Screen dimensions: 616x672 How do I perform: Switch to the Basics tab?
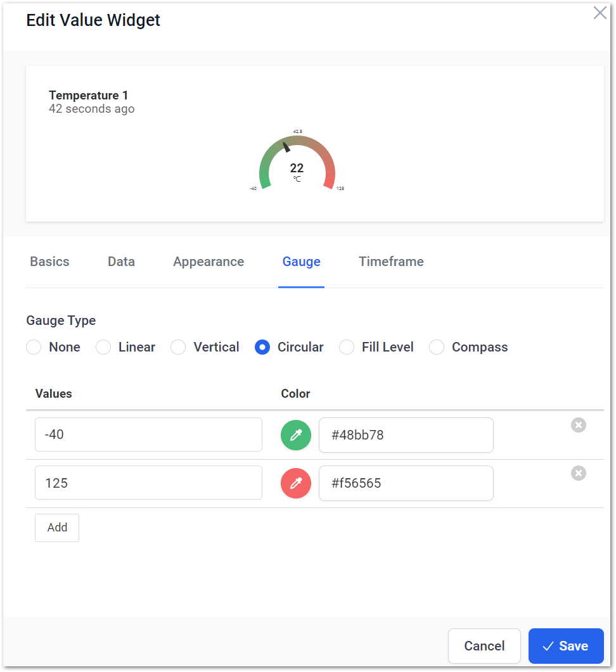click(50, 262)
